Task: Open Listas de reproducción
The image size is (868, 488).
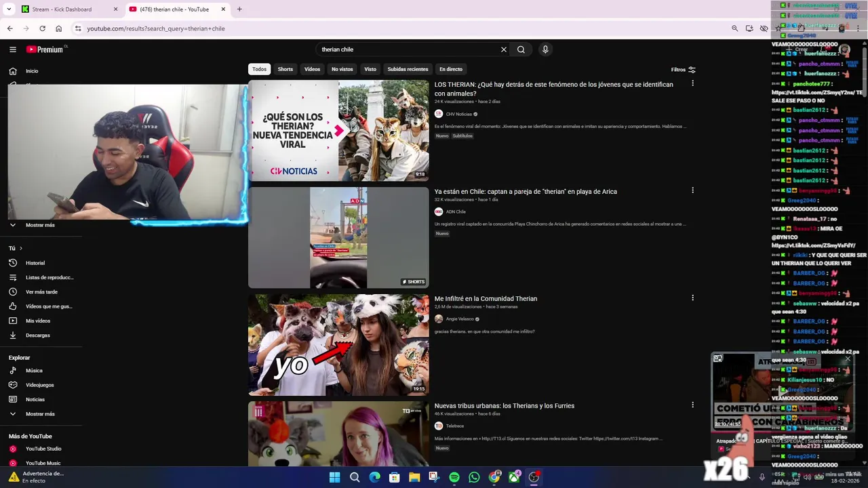Action: 50,277
